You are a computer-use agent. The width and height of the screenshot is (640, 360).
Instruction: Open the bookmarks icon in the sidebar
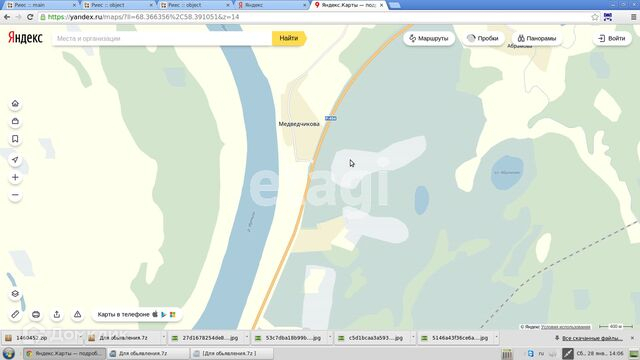pos(15,139)
